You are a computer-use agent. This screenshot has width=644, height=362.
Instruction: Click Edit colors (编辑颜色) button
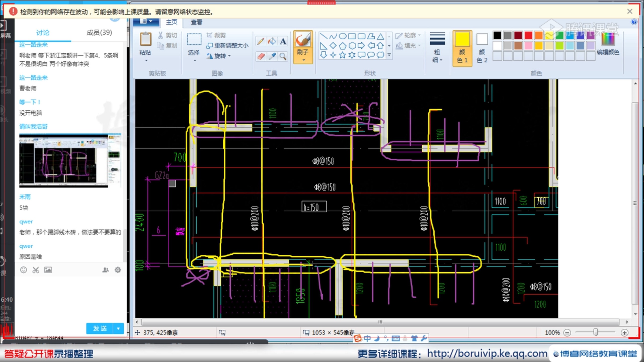[x=608, y=44]
